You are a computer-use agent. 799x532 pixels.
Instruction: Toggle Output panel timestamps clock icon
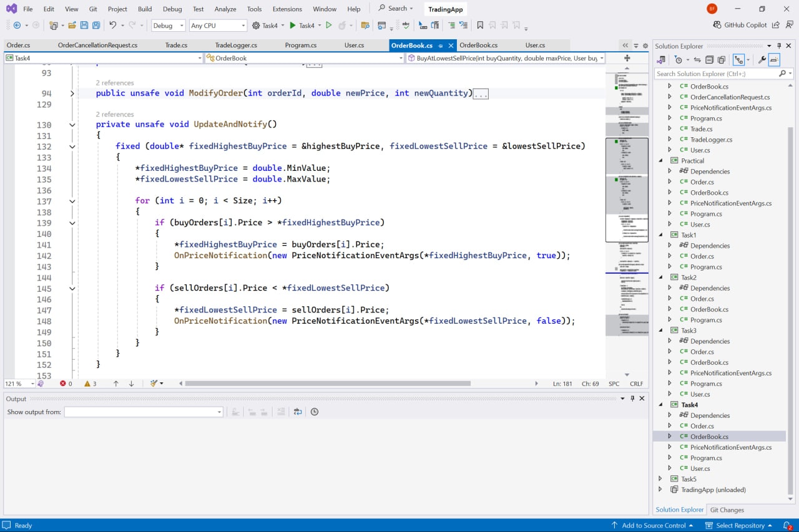(315, 412)
